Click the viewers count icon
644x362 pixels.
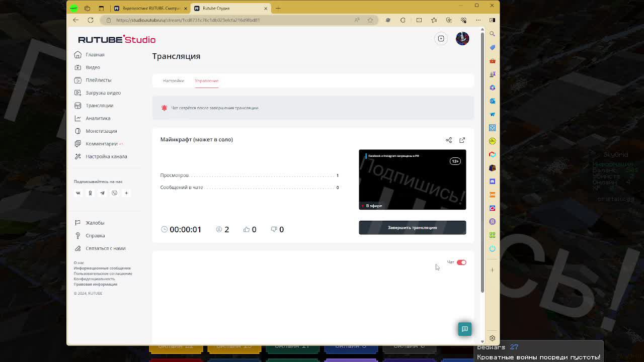click(x=219, y=229)
